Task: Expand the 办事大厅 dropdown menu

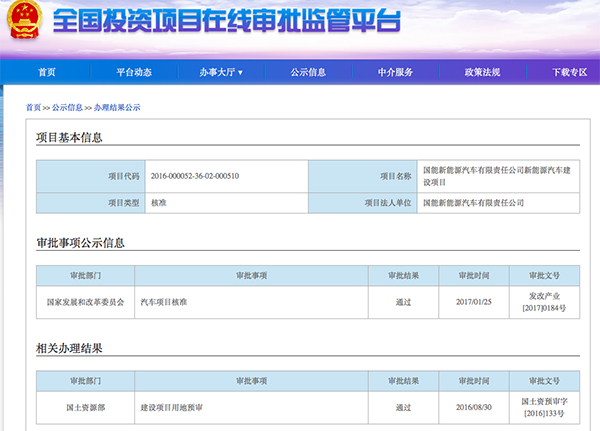Action: click(221, 72)
